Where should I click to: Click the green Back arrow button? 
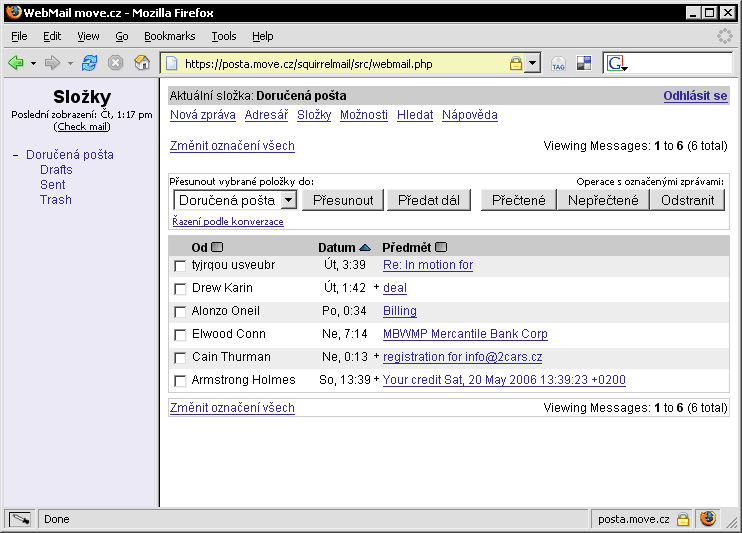(16, 62)
